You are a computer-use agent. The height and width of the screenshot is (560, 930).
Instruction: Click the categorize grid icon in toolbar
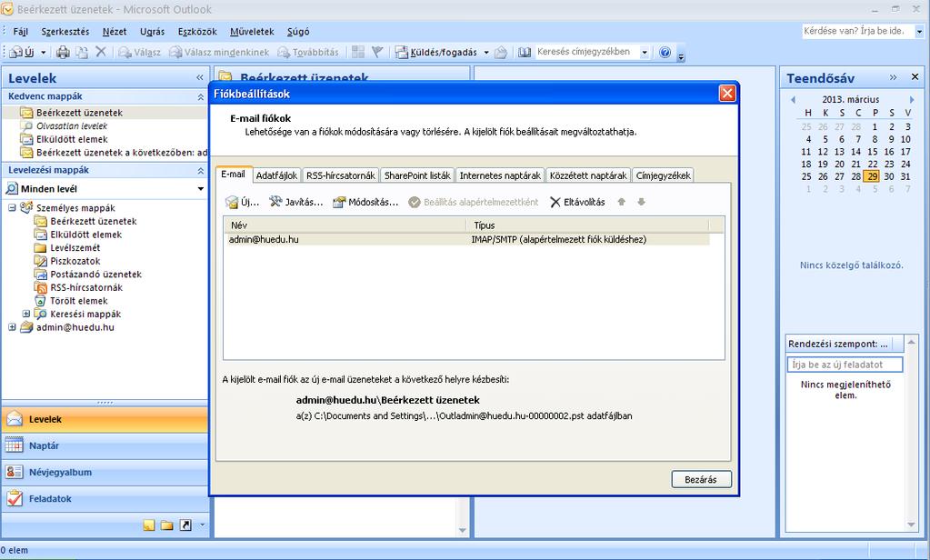click(x=357, y=52)
